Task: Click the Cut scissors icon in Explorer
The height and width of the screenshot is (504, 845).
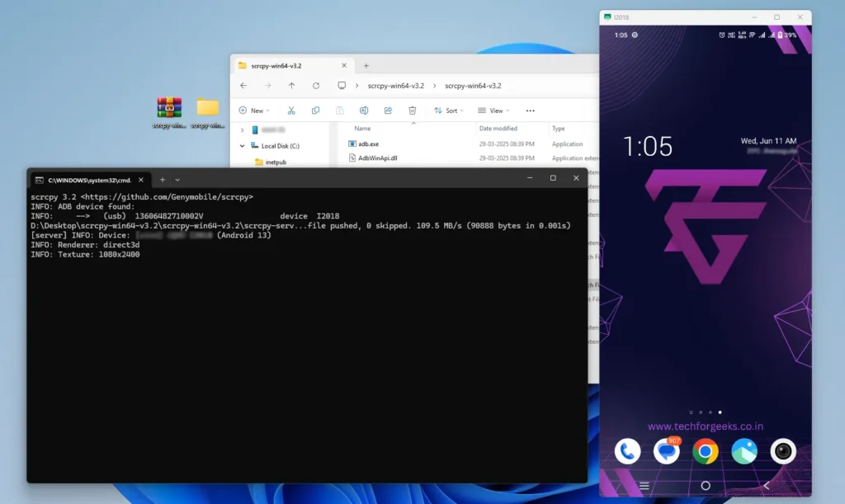Action: [x=291, y=111]
